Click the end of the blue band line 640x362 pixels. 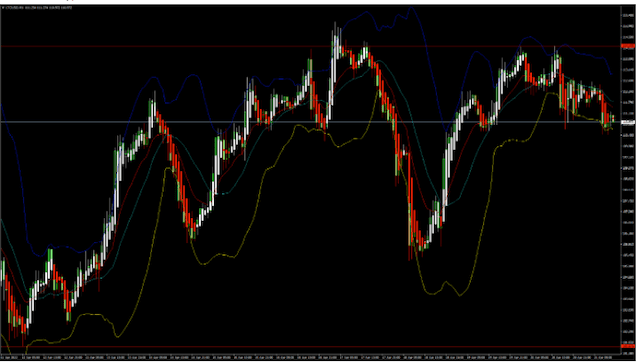(x=611, y=74)
